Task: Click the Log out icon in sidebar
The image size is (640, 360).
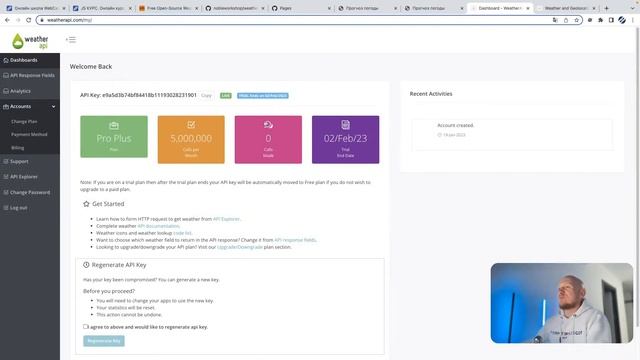Action: click(6, 208)
